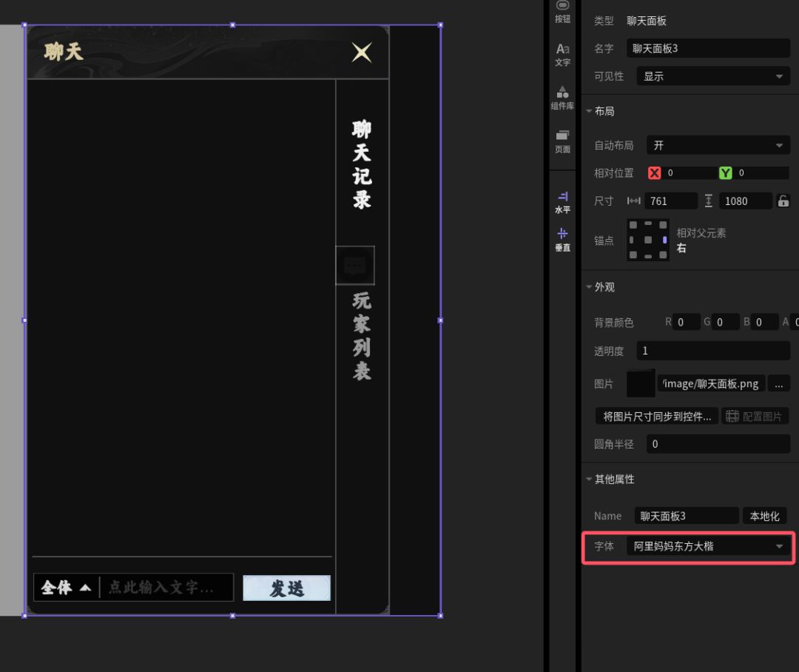Open the 自动布局 auto layout dropdown

(x=718, y=145)
